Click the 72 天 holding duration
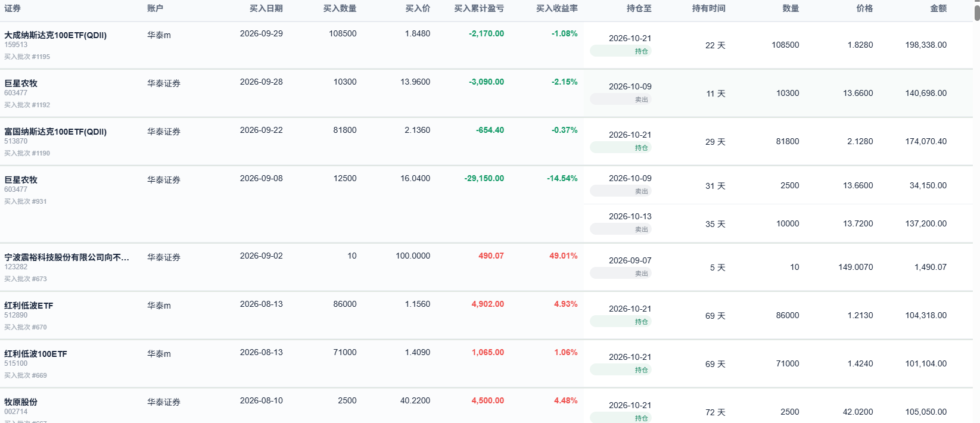Image resolution: width=980 pixels, height=423 pixels. 715,412
